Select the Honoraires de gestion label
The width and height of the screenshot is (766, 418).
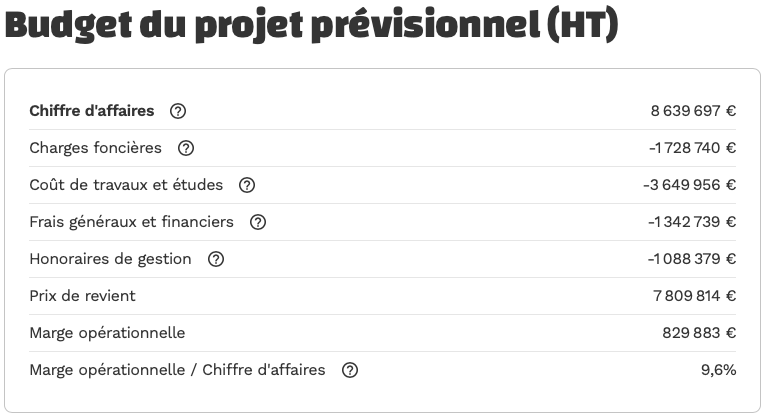pos(110,259)
